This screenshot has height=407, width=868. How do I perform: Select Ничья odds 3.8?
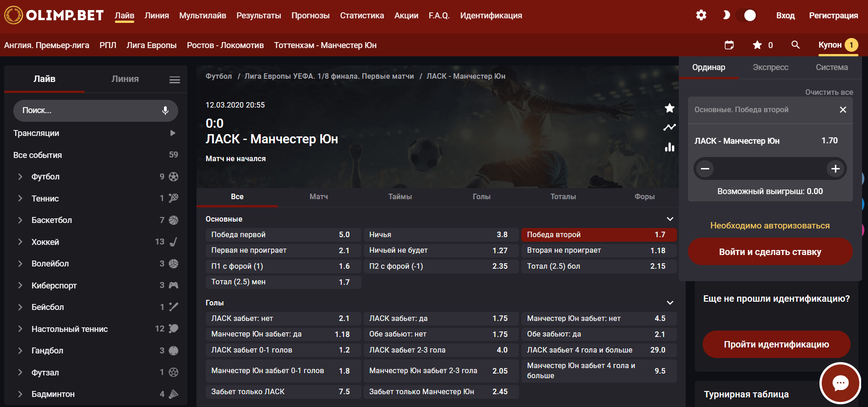[441, 235]
